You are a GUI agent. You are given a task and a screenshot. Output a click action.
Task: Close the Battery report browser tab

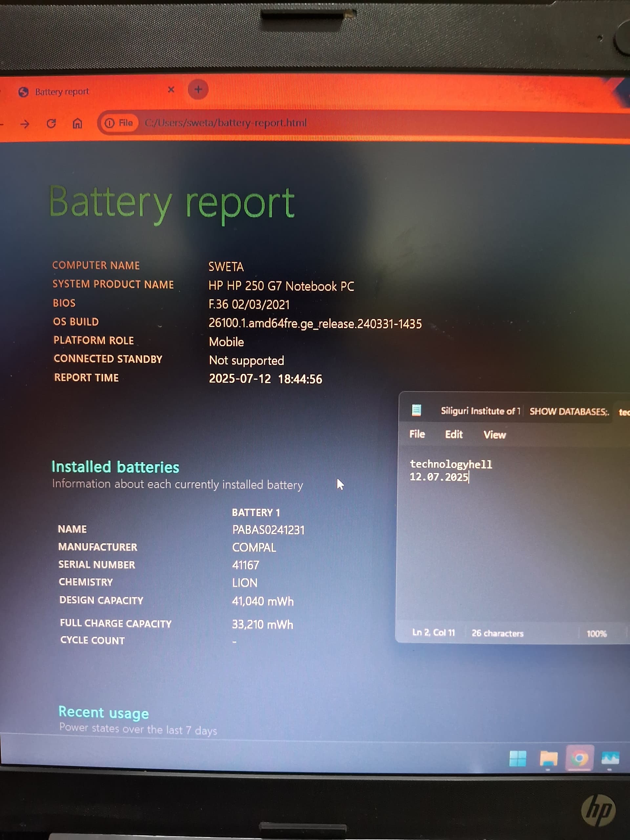171,90
